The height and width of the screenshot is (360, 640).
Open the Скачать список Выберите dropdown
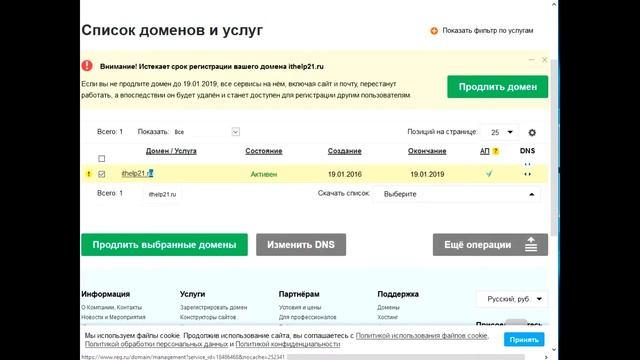tap(457, 194)
